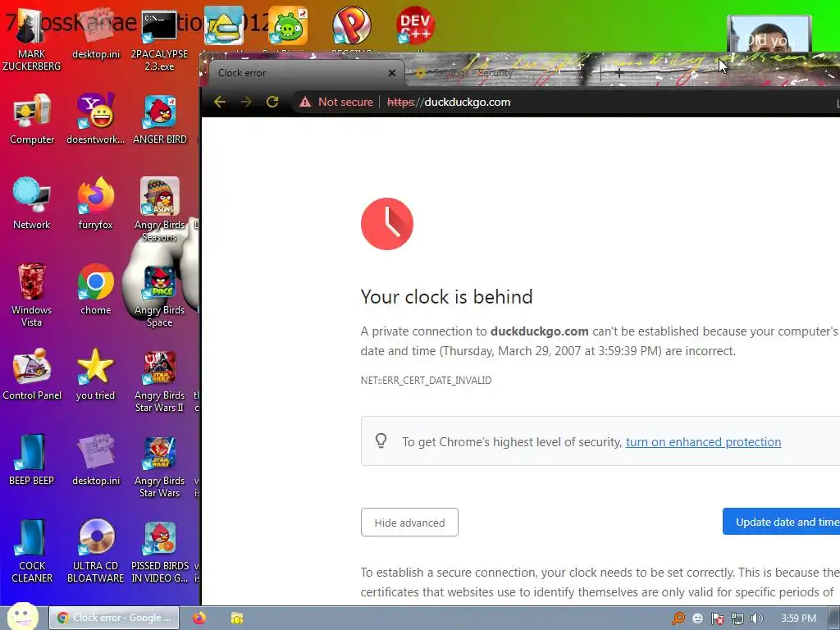Select the BEEP BEEP desktop icon
The height and width of the screenshot is (630, 840).
pos(32,459)
